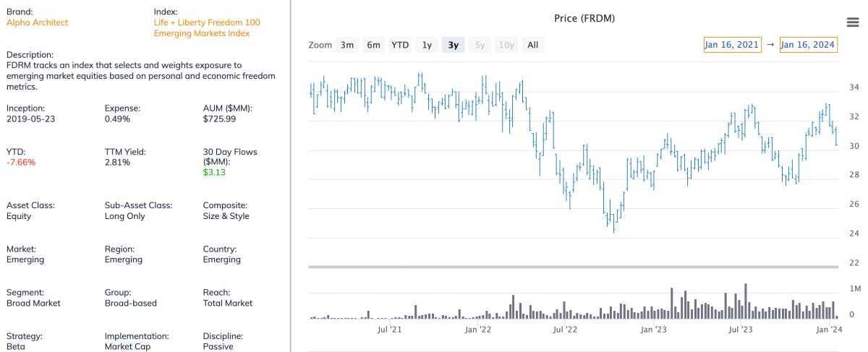Select the 10y zoom range
This screenshot has width=868, height=352.
click(x=506, y=45)
